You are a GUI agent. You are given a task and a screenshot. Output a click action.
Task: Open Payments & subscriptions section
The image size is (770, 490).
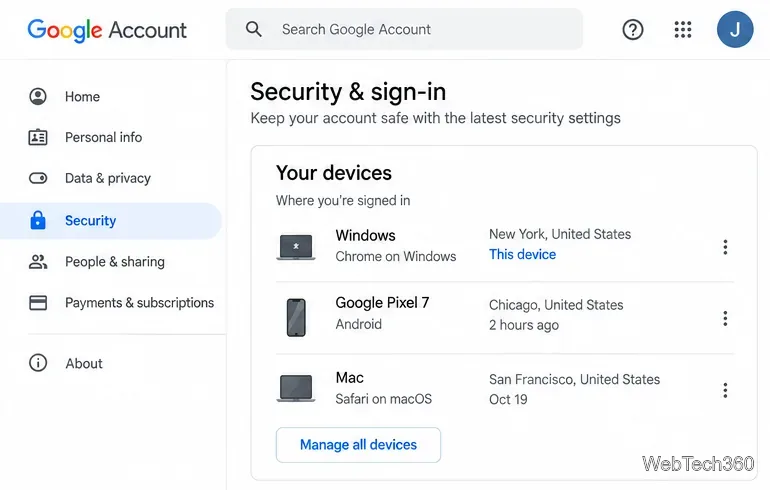[x=139, y=303]
